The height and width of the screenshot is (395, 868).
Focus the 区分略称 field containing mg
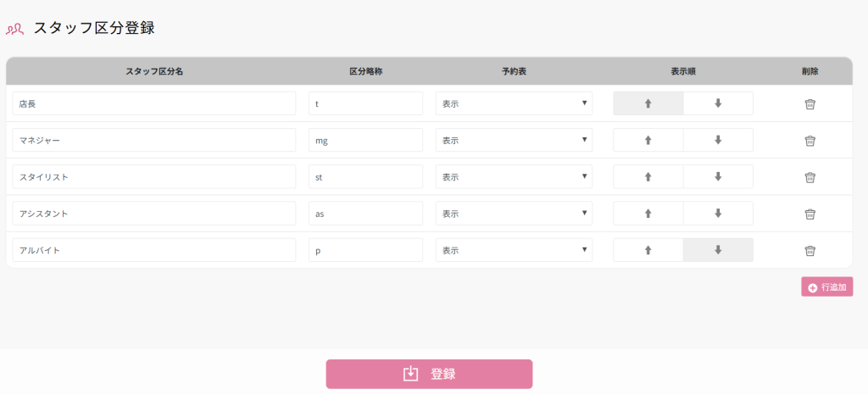pyautogui.click(x=365, y=141)
